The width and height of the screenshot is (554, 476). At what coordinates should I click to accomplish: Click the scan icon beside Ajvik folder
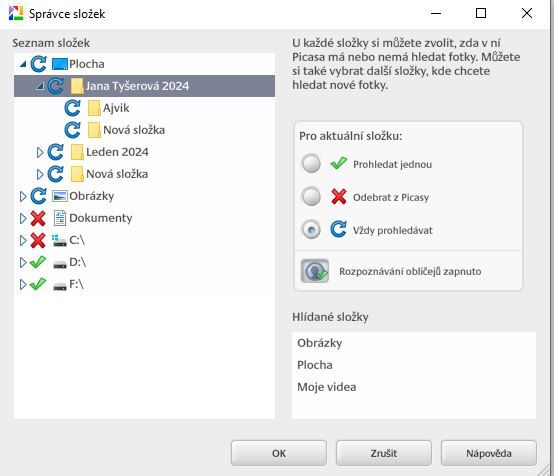[x=72, y=108]
